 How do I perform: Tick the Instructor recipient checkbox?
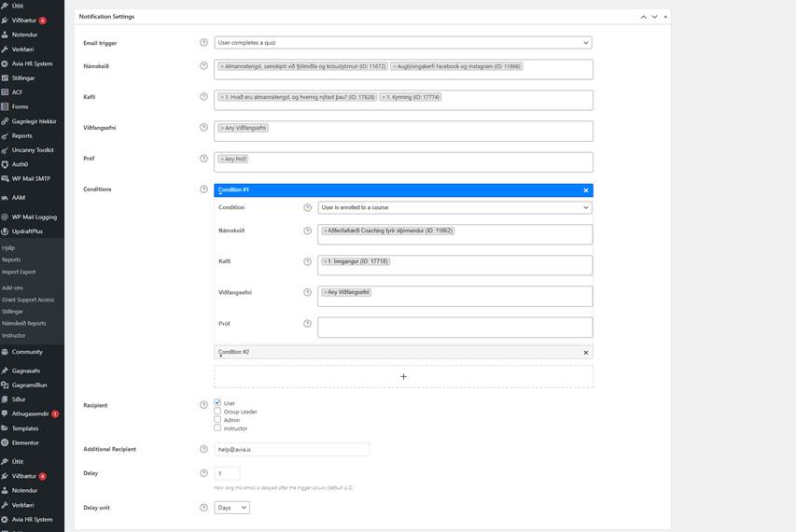(x=217, y=428)
